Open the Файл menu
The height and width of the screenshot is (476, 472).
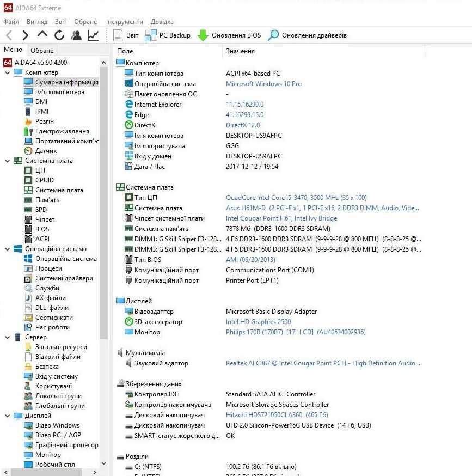click(11, 22)
